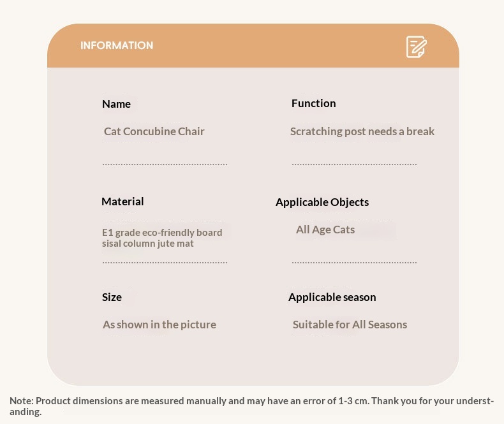Screen dimensions: 504x424
Task: Click dotted divider under Material field
Action: pos(165,263)
